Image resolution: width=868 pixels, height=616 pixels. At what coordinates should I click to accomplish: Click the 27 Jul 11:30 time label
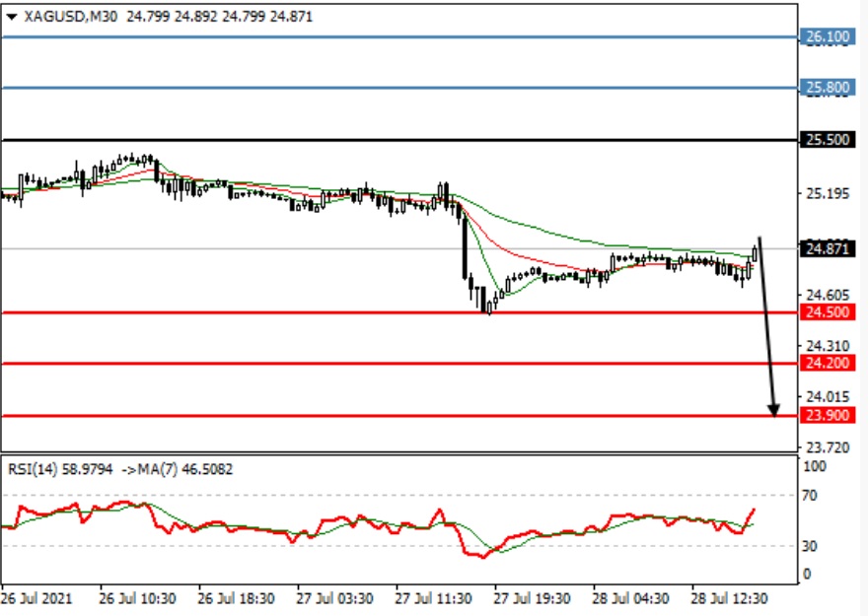tap(433, 599)
